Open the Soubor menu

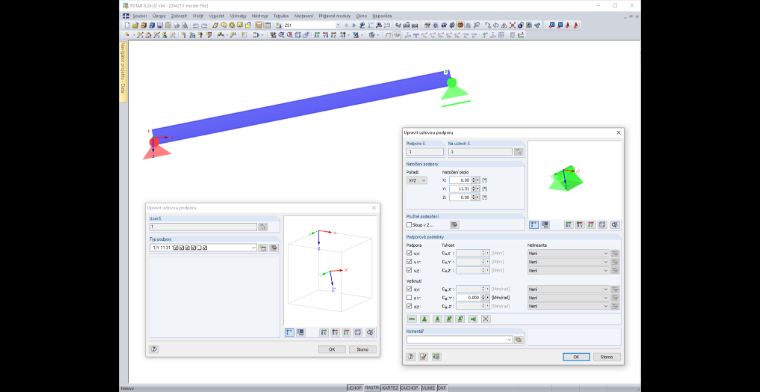[x=140, y=16]
